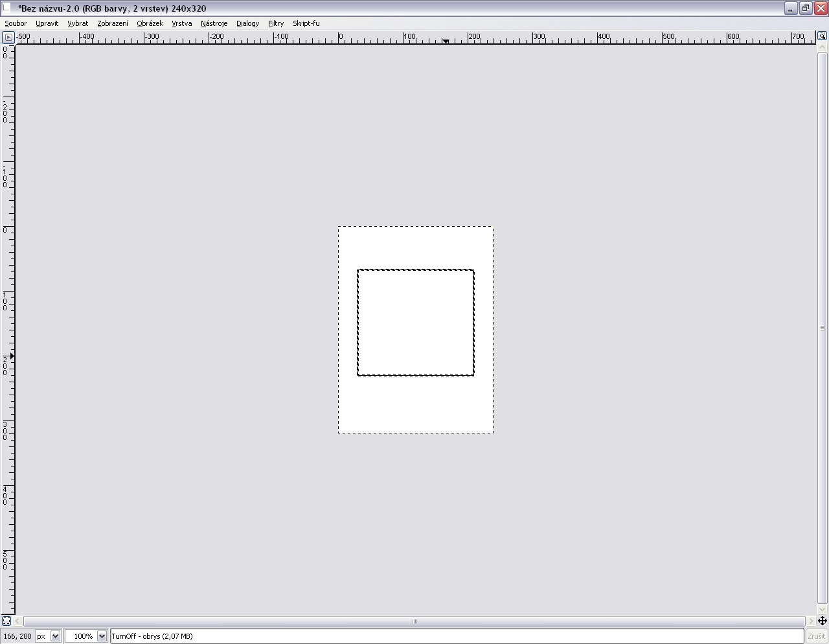Viewport: 829px width, 644px height.
Task: Click the scroll right arrow on horizontal scrollbar
Action: pos(811,621)
